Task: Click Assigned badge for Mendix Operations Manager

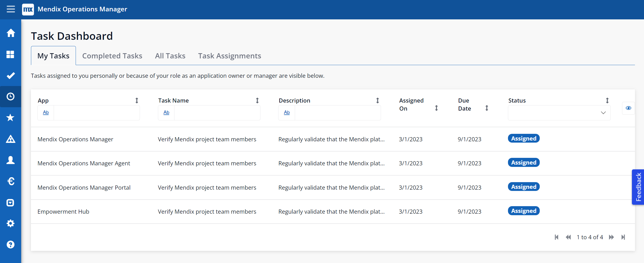Action: point(524,138)
